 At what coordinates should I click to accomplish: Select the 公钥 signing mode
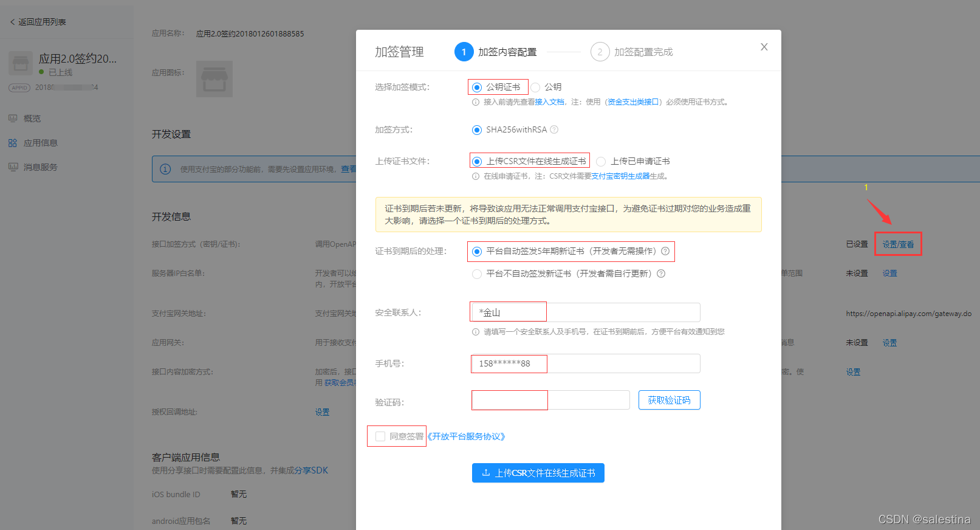click(x=535, y=88)
